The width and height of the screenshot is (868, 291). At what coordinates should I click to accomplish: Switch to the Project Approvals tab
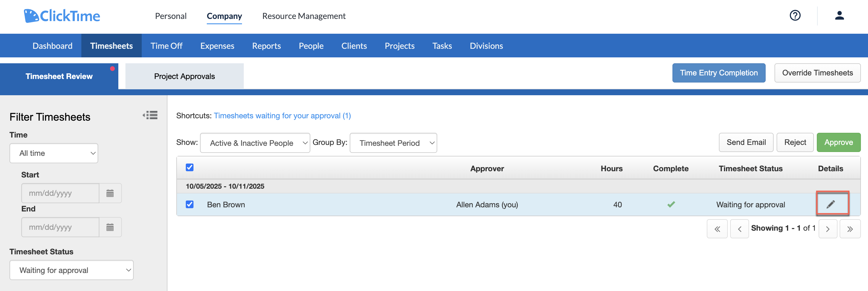[184, 76]
